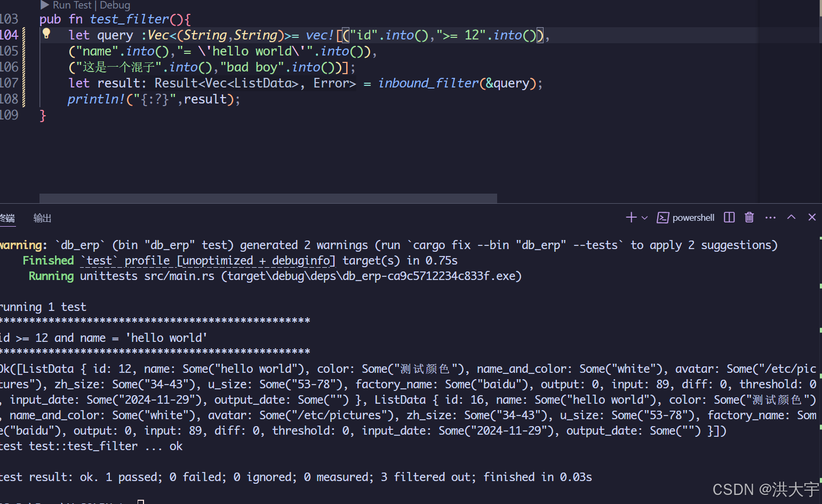Click the Run Test code lens

71,5
